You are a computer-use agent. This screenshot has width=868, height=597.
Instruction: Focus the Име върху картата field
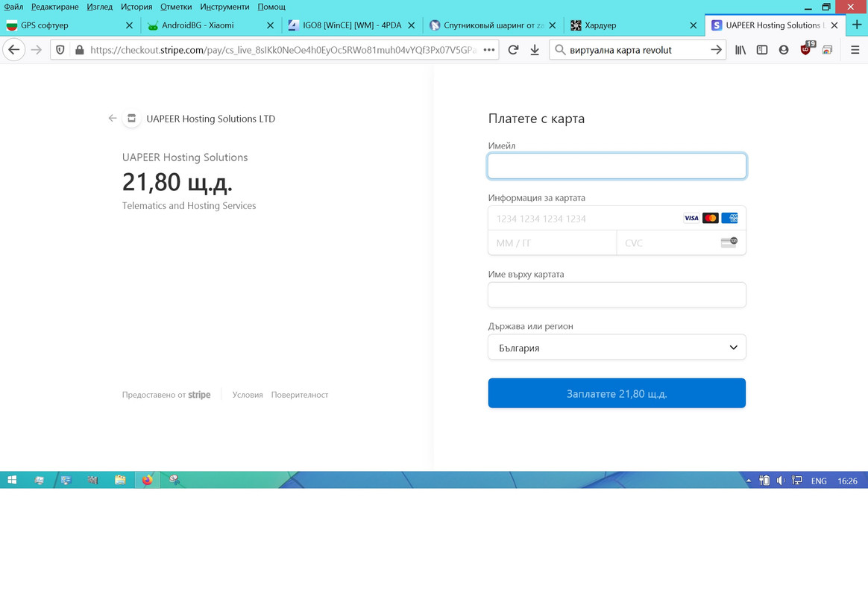[617, 295]
